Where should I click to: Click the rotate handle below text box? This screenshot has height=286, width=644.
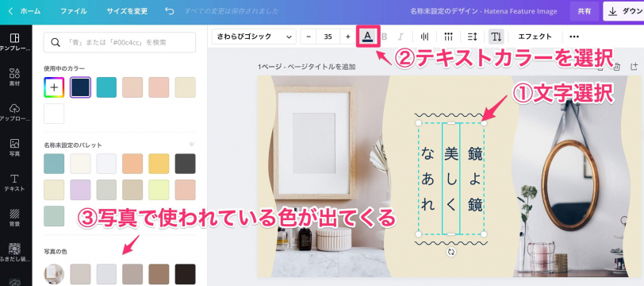(x=451, y=252)
